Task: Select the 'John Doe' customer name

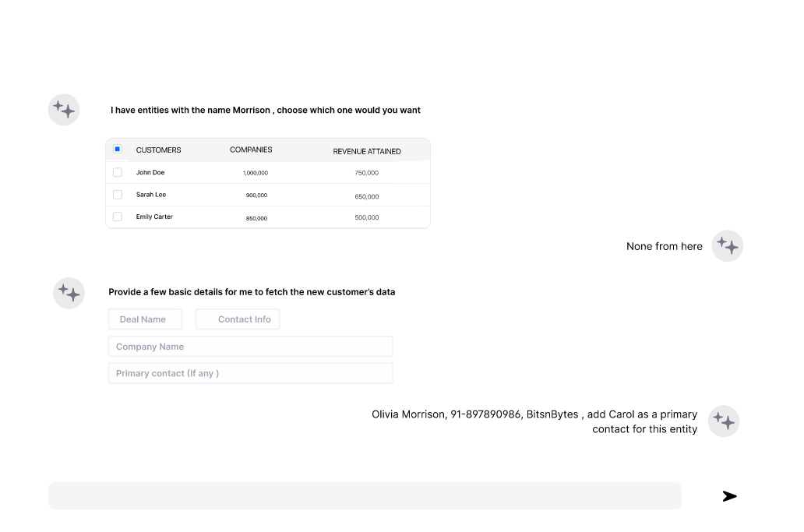Action: (x=150, y=173)
